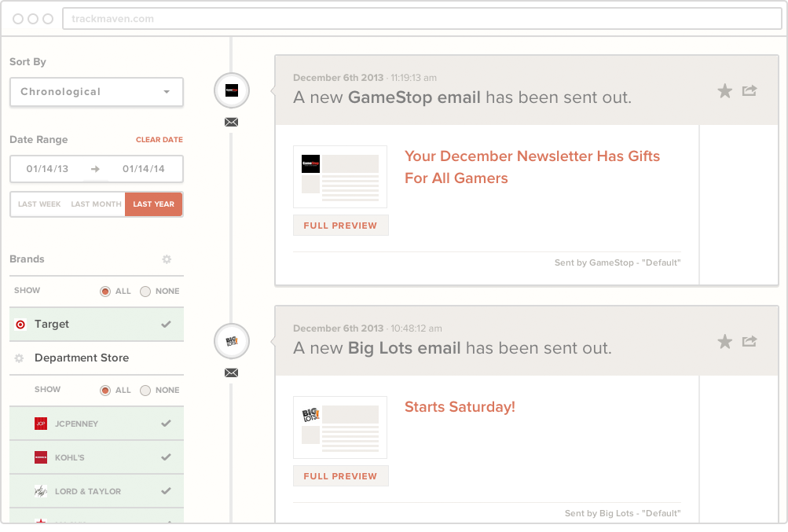Screen dimensions: 788x532
Task: Star the Big Lots email entry
Action: tap(724, 341)
